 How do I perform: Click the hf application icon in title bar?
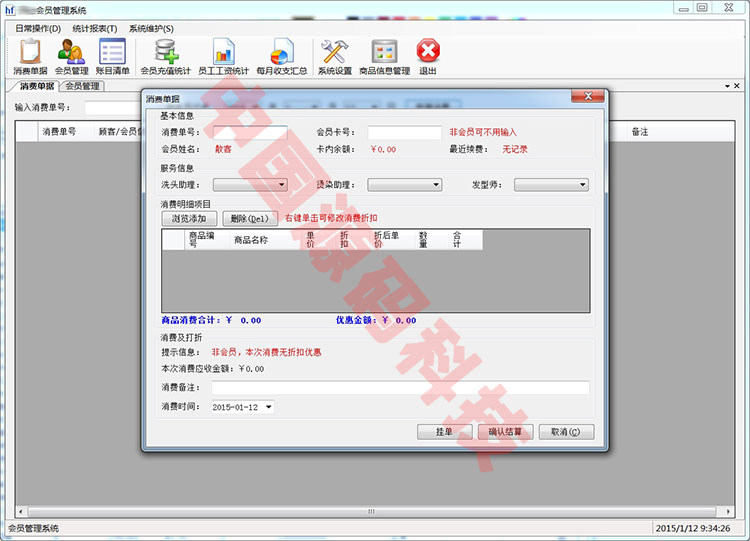(10, 10)
